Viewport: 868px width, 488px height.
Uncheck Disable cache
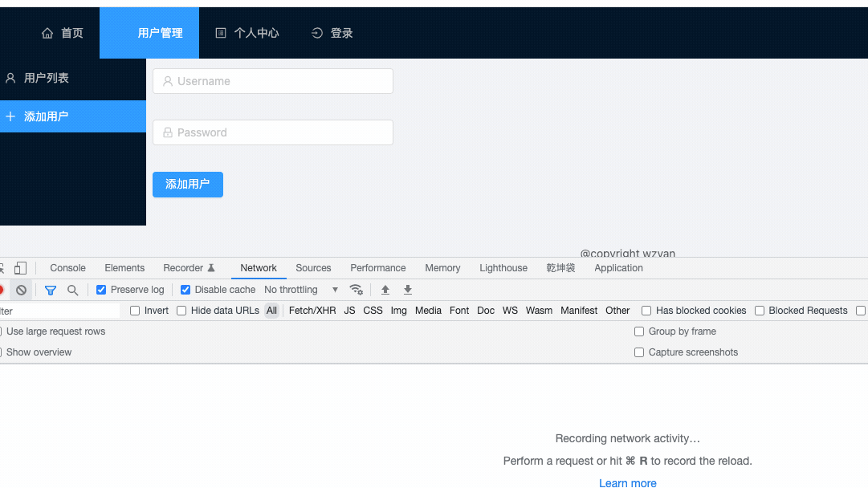[x=185, y=290]
